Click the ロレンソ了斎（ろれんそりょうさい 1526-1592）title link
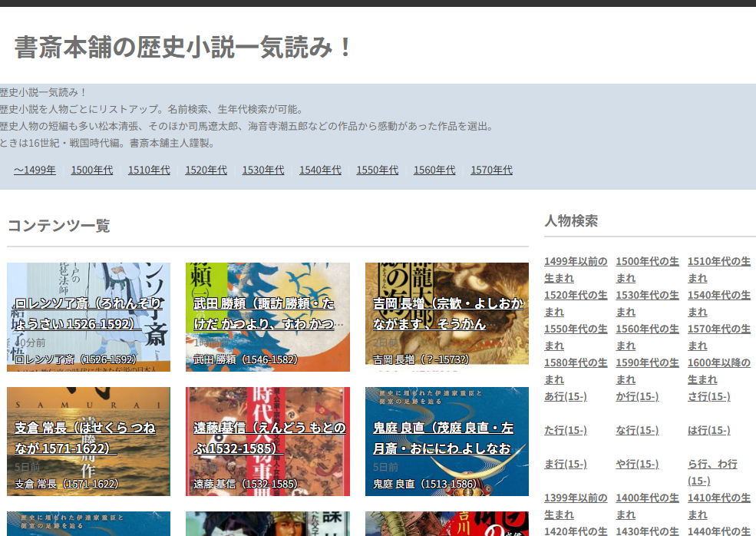Viewport: 756px width, 536px height. 88,313
